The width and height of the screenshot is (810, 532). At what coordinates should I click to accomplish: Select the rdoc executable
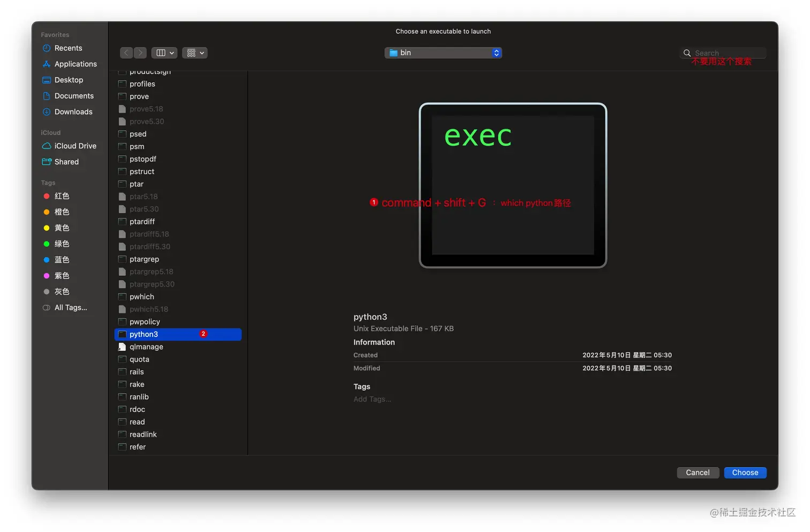[178, 409]
